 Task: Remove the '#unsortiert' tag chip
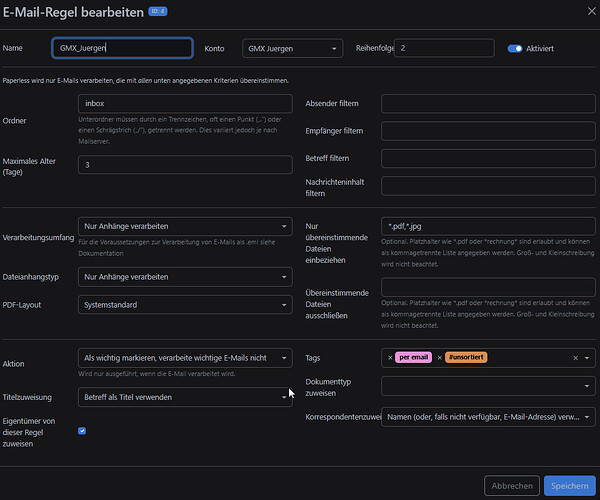click(x=439, y=357)
